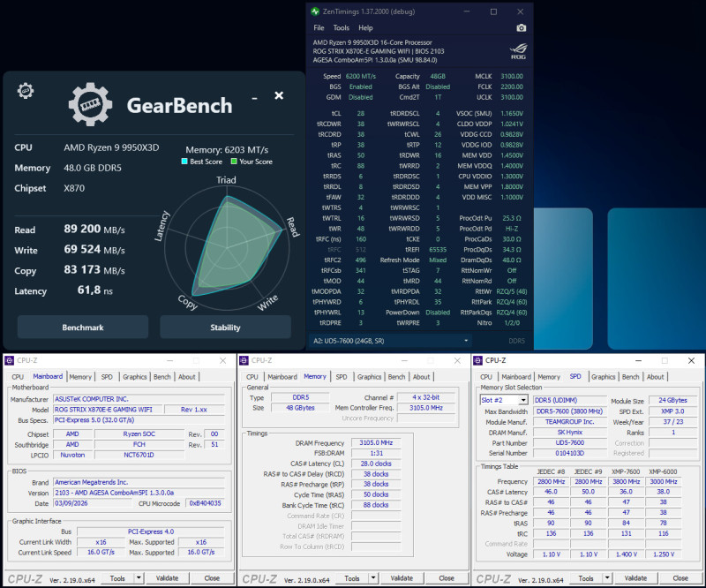Image resolution: width=706 pixels, height=588 pixels.
Task: Open ZenTimings Tools menu
Action: [342, 28]
